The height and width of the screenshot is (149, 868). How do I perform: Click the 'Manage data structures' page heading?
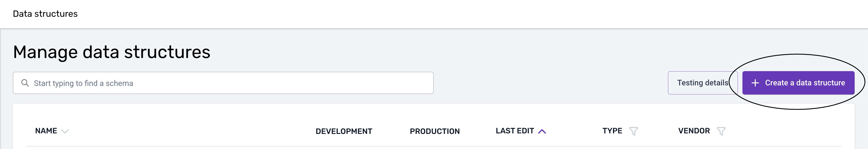(112, 52)
